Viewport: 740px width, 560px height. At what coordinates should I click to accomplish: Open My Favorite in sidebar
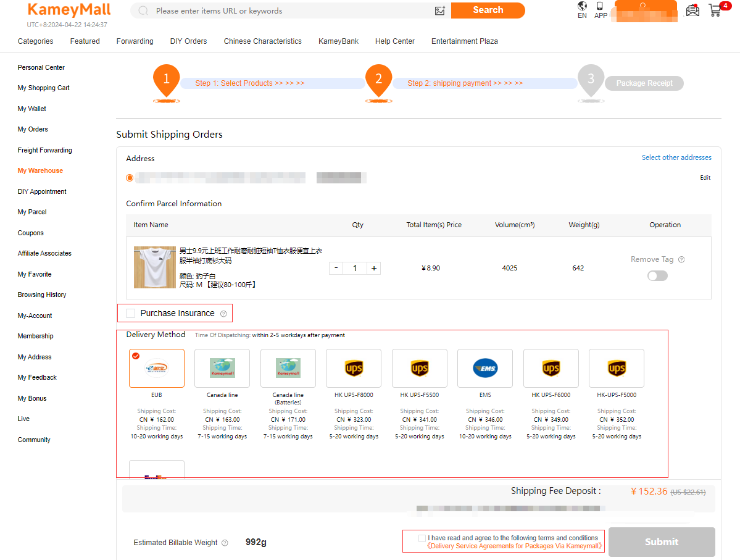pyautogui.click(x=35, y=274)
